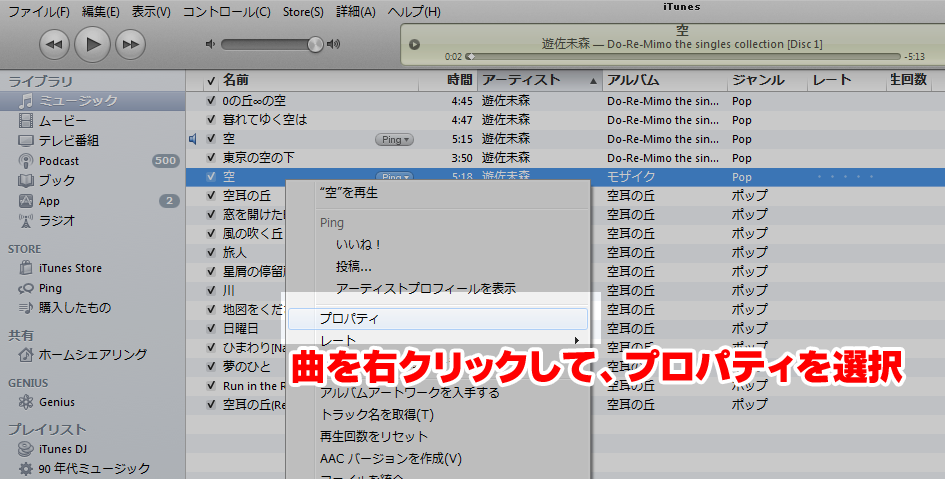Toggle the checkbox for the 空耳の丘 track
The image size is (945, 479).
click(x=210, y=196)
